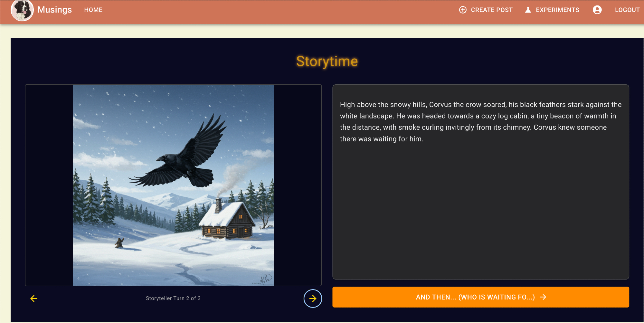Screen dimensions: 644x323
Task: Click the Storyteller Turn 2 of 3 label
Action: 173,298
